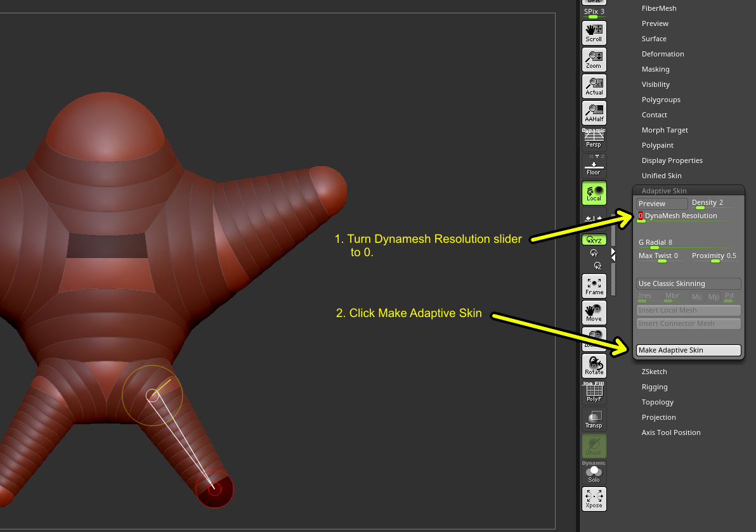The height and width of the screenshot is (532, 756).
Task: Open the Polypaint subpalette
Action: coord(657,146)
